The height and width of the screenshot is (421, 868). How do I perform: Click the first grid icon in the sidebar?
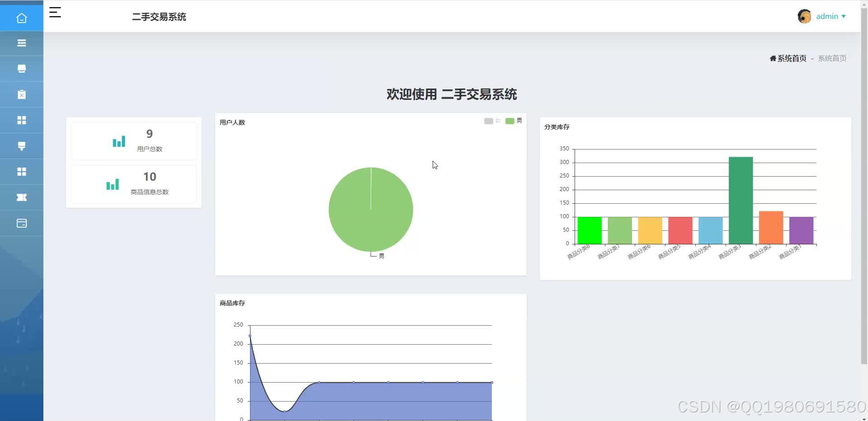(21, 120)
